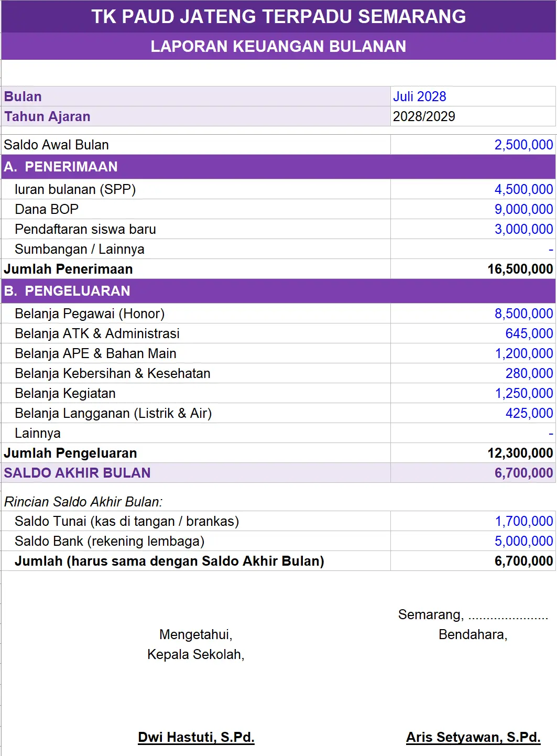Select Rincian Saldo Akhir Bulan heading
557x756 pixels.
(83, 502)
